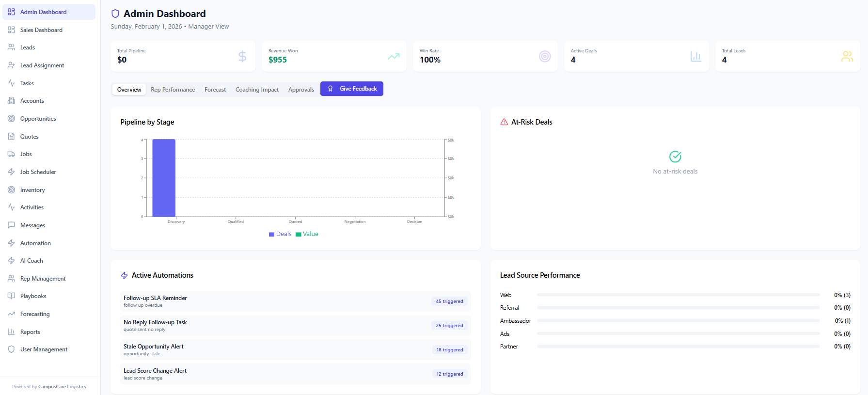
Task: Click the Activities pulse icon in sidebar
Action: [11, 207]
